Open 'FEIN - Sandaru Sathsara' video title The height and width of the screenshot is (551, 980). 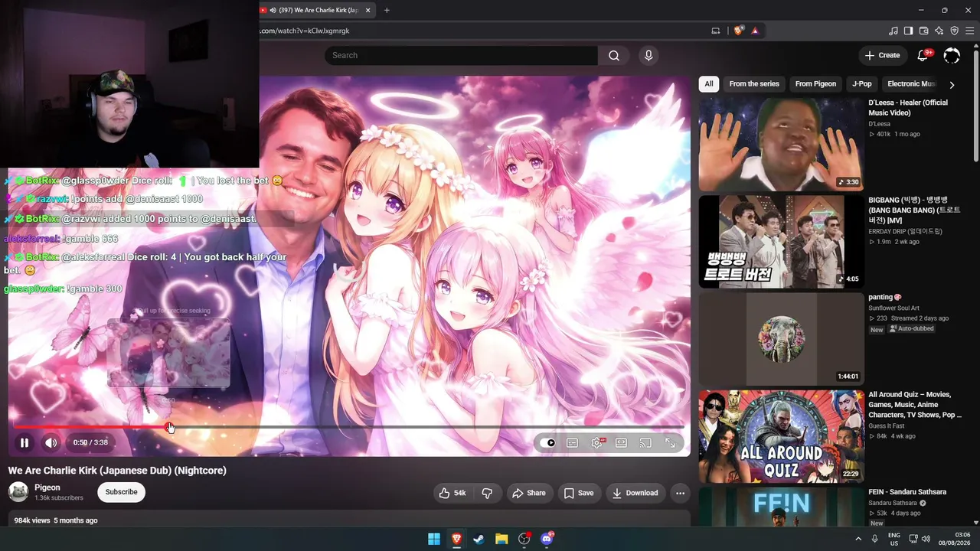(x=907, y=492)
